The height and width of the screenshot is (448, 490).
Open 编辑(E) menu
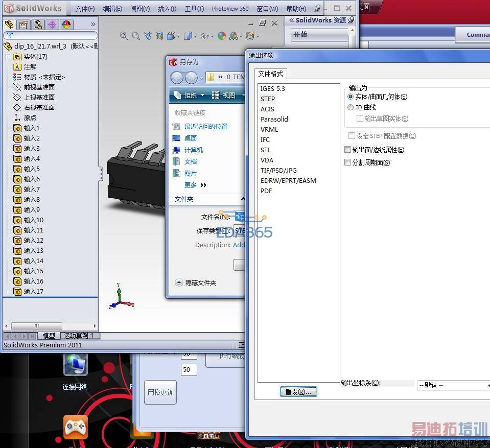(112, 9)
